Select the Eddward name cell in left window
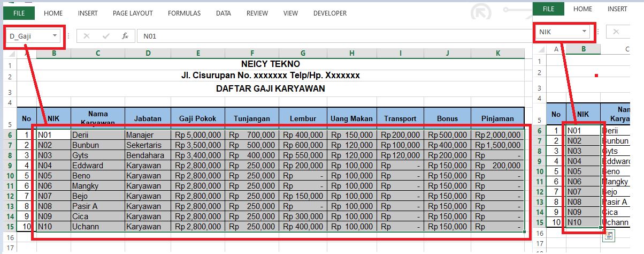This screenshot has height=254, width=644. (x=98, y=165)
